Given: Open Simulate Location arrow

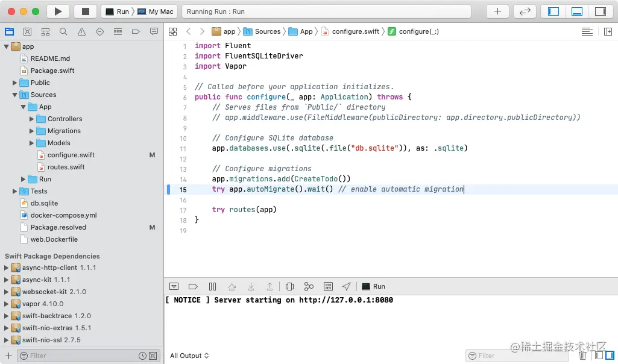Looking at the screenshot, I should [347, 286].
